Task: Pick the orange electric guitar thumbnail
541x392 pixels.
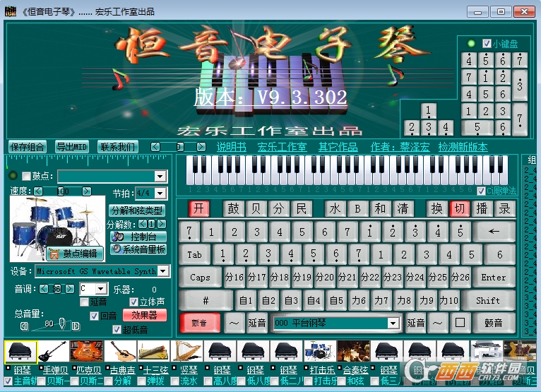Action: [x=86, y=351]
